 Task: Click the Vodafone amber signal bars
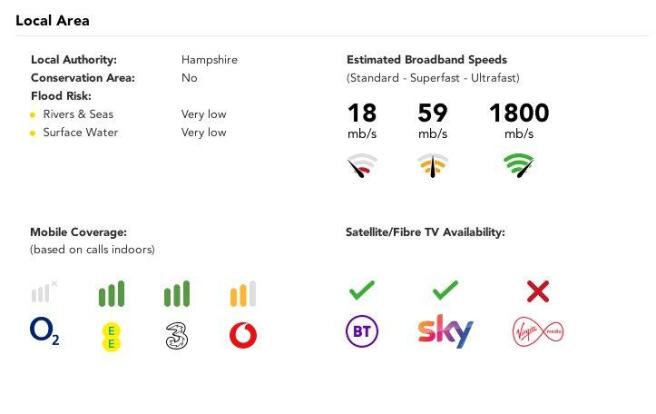243,294
